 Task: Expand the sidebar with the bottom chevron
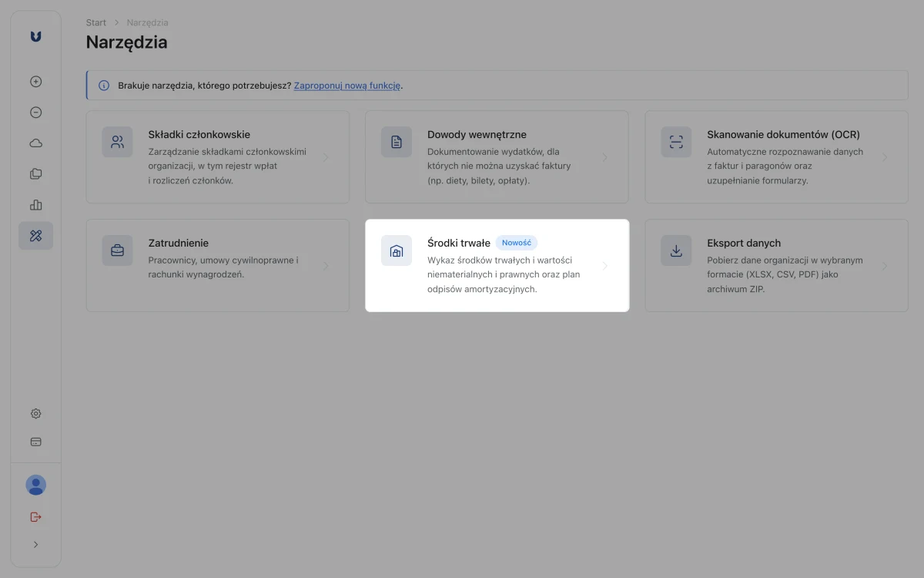[35, 545]
